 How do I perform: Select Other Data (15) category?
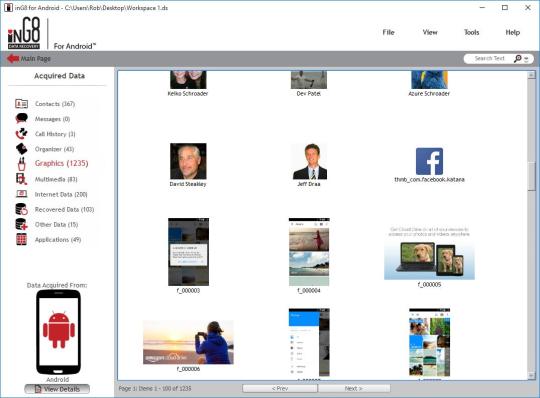point(56,224)
